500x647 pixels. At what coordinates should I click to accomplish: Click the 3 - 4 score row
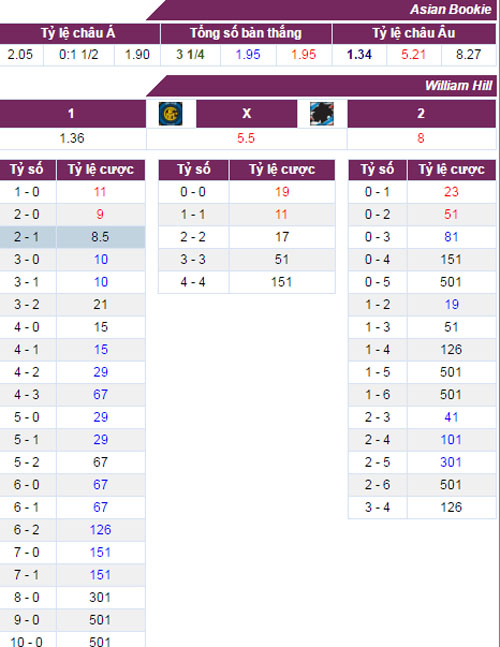pyautogui.click(x=422, y=507)
